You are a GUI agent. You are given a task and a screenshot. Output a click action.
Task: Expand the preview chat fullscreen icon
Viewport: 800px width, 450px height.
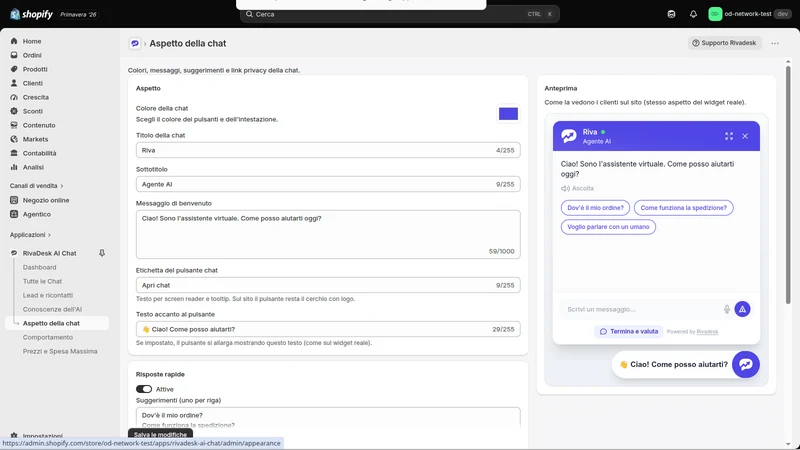click(x=729, y=136)
